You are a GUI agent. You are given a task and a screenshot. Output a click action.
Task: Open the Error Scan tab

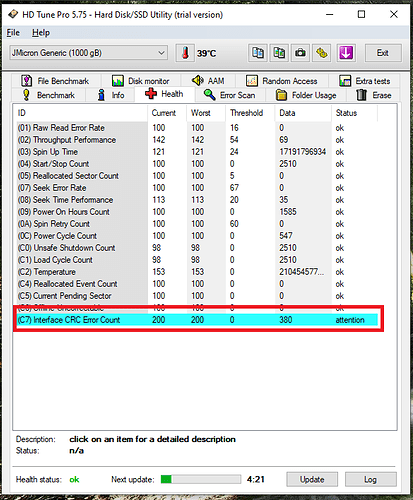click(x=230, y=95)
